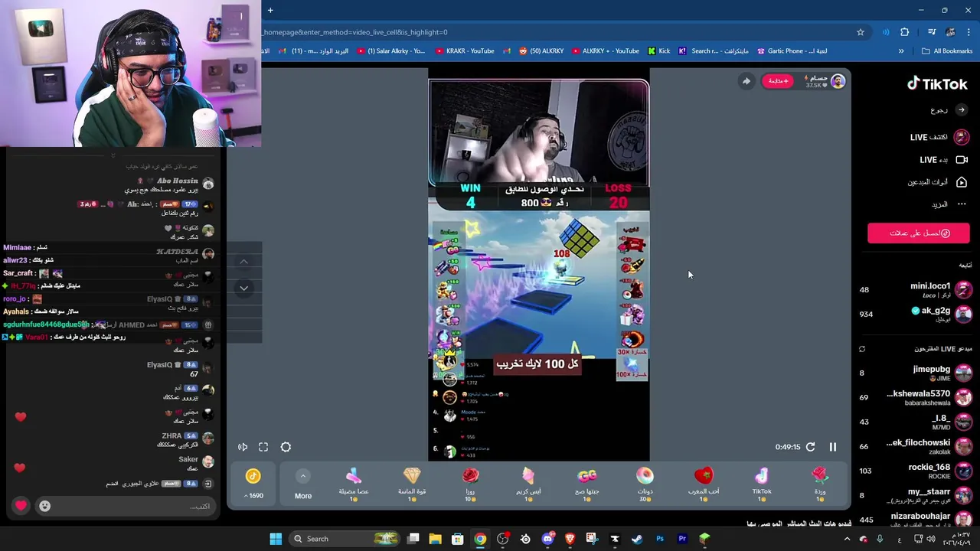The width and height of the screenshot is (980, 551).
Task: Click the share arrow on stream header
Action: coord(746,81)
